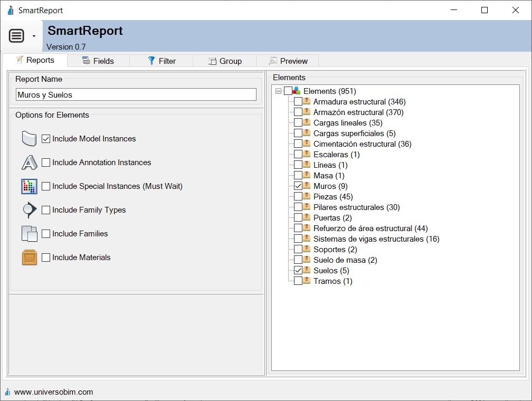Check Include Family Types
The image size is (532, 401).
pos(46,210)
